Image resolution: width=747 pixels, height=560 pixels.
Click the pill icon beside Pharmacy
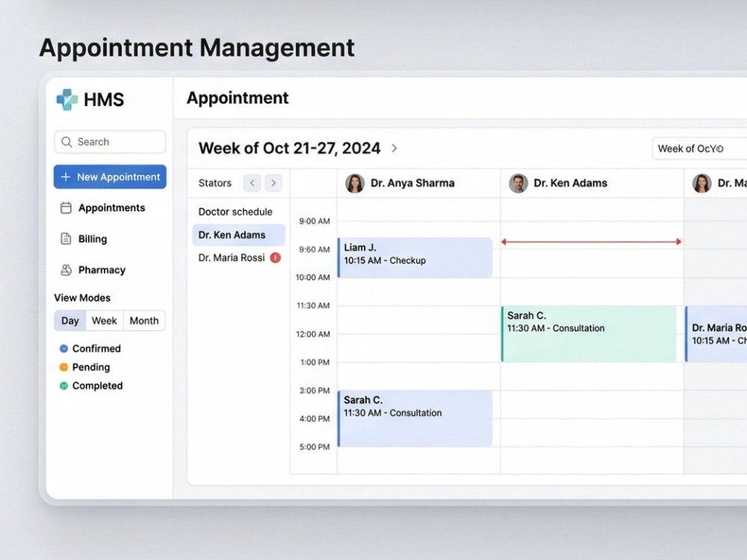(66, 270)
